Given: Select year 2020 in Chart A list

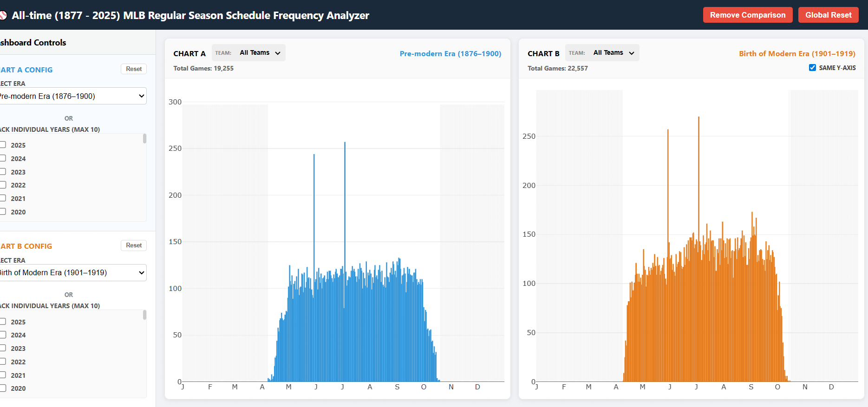Looking at the screenshot, I should click(x=3, y=212).
